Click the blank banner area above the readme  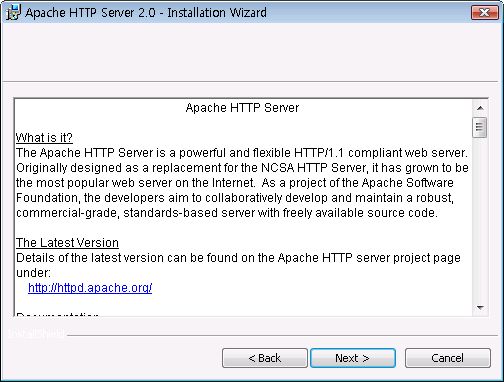click(x=250, y=52)
